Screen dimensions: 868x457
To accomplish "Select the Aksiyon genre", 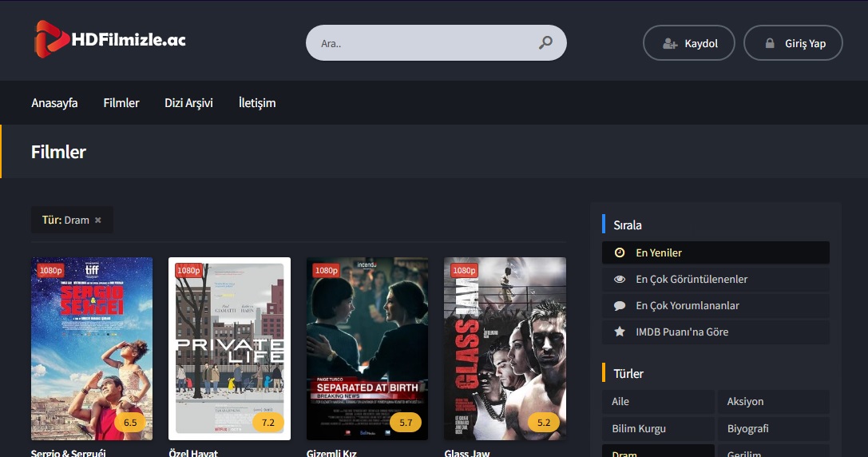I will coord(772,402).
